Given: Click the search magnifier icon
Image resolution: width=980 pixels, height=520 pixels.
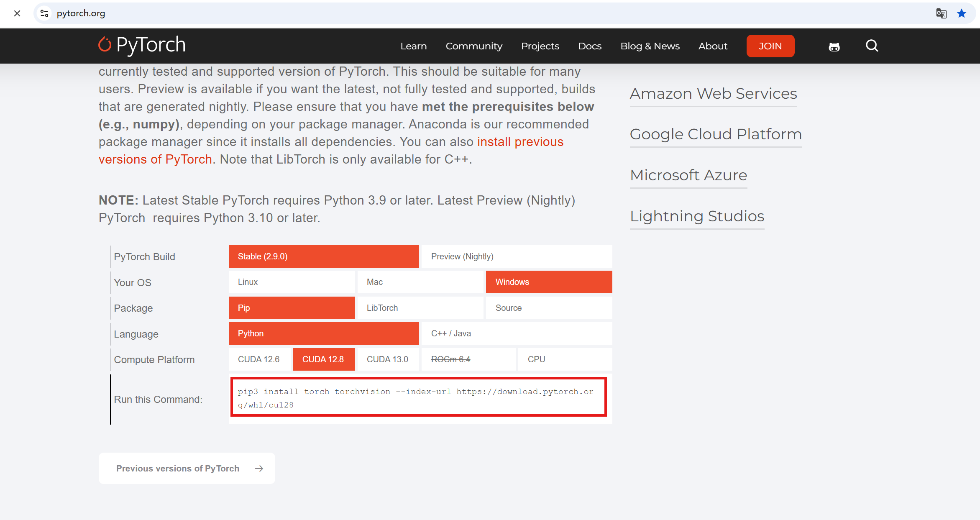Looking at the screenshot, I should pos(872,46).
